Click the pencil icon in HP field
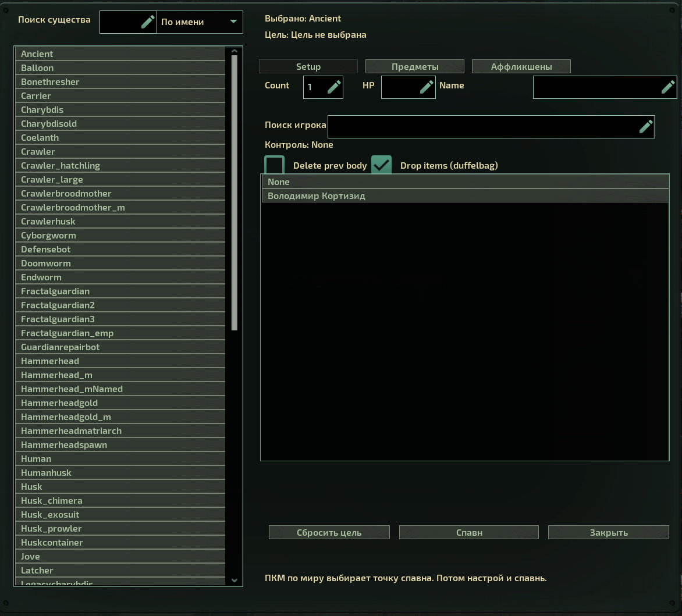 click(x=427, y=87)
